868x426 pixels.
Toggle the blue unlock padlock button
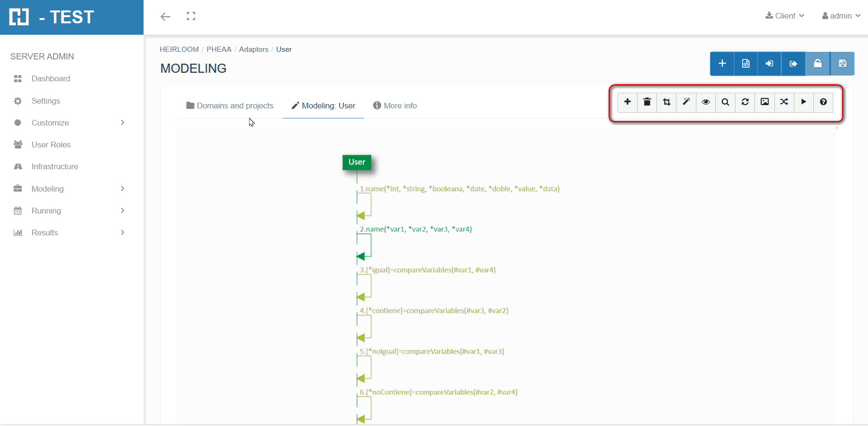(818, 64)
